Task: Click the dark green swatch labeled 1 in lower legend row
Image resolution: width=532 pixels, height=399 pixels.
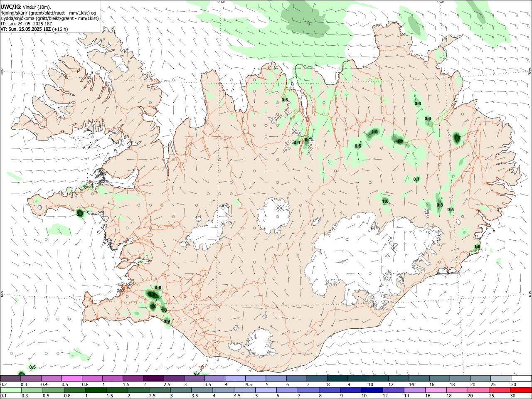Action: pos(96,390)
